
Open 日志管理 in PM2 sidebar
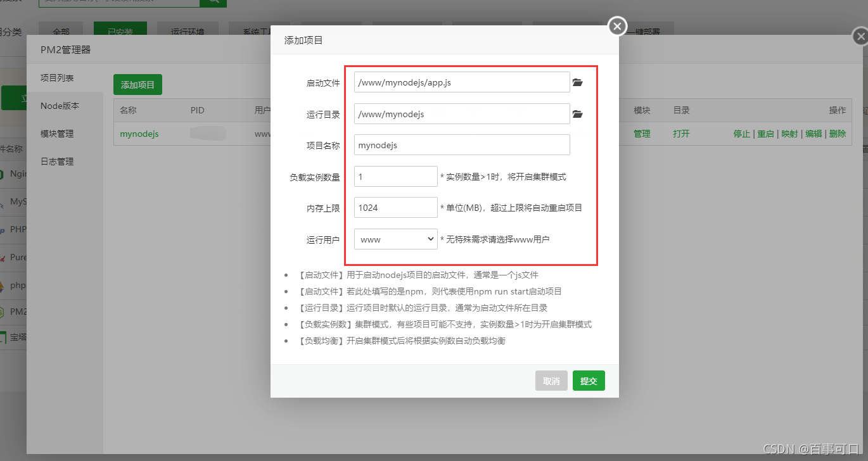(65, 161)
